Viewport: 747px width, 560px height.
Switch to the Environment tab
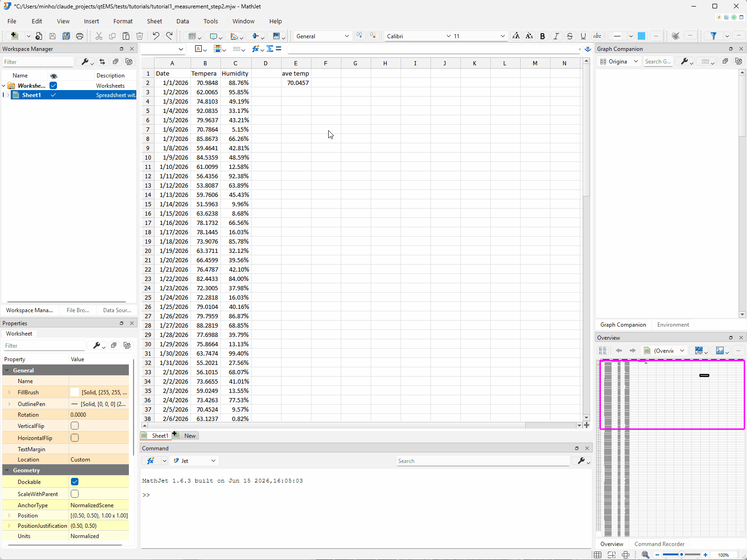[x=673, y=325]
